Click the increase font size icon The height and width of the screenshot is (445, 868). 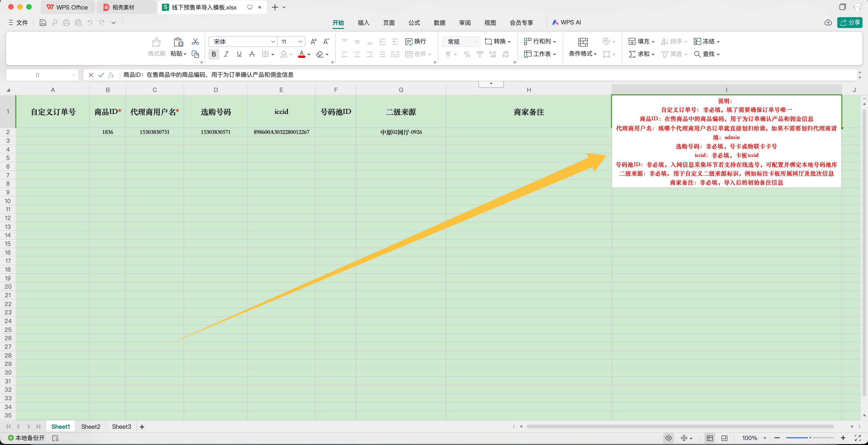point(313,41)
